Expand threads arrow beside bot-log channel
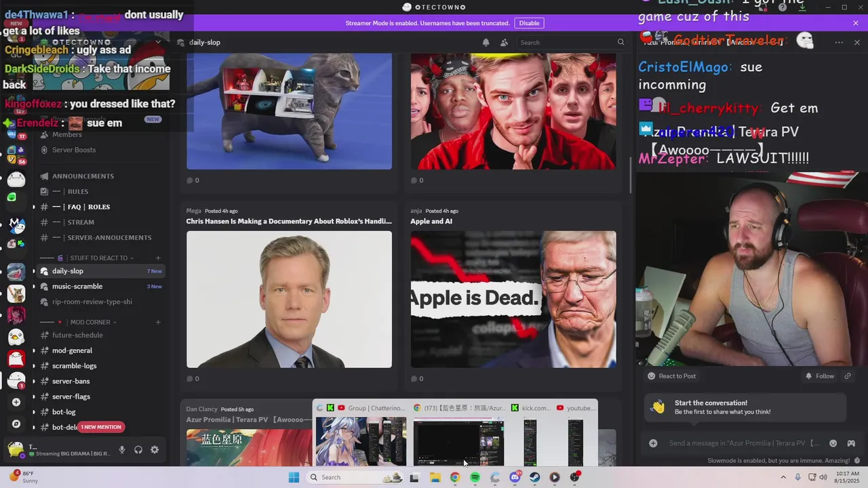Viewport: 868px width, 488px height. (x=34, y=412)
